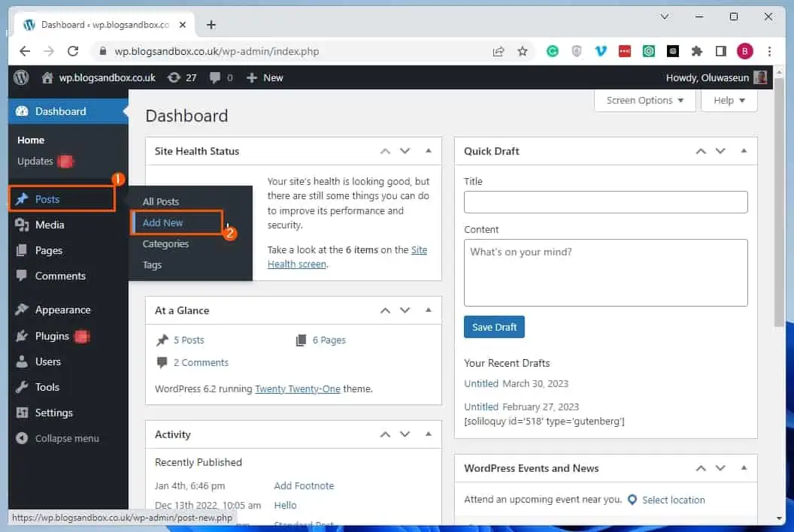The width and height of the screenshot is (794, 532).
Task: Open the Grammarly extension icon
Action: pyautogui.click(x=553, y=51)
